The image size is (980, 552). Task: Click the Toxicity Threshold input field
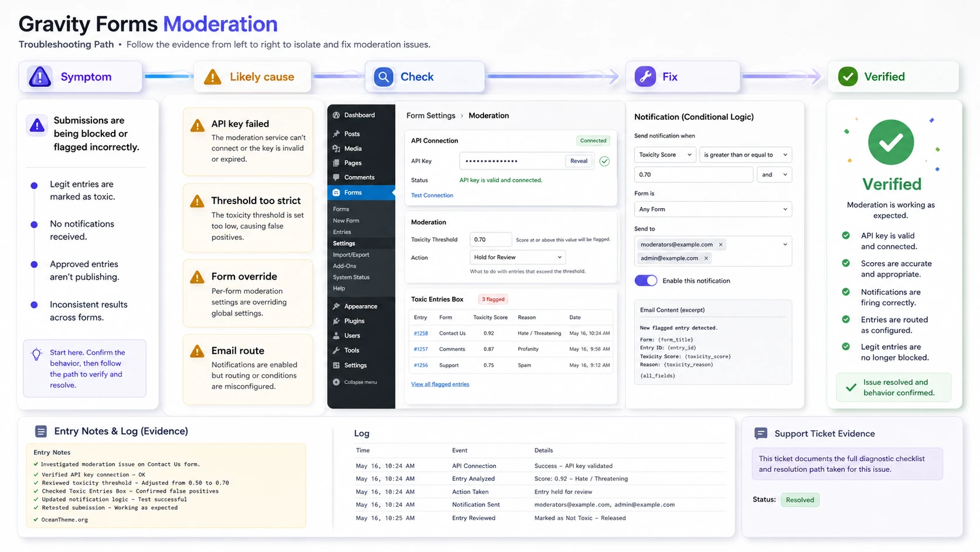pos(491,239)
